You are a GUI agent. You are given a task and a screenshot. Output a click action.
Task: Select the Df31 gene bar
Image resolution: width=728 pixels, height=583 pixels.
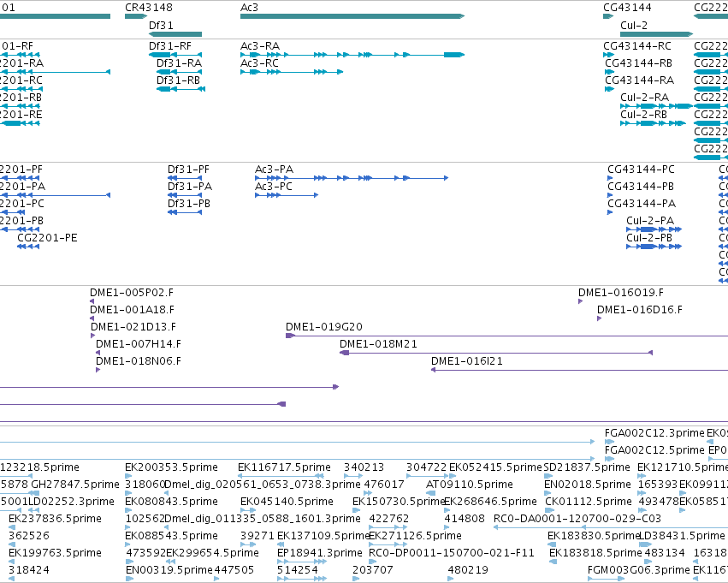pyautogui.click(x=175, y=34)
